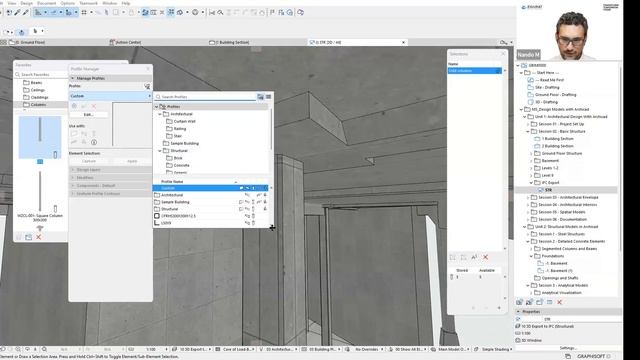Click the Find and Select magnifier icon
This screenshot has height=360, width=640.
coord(220,13)
